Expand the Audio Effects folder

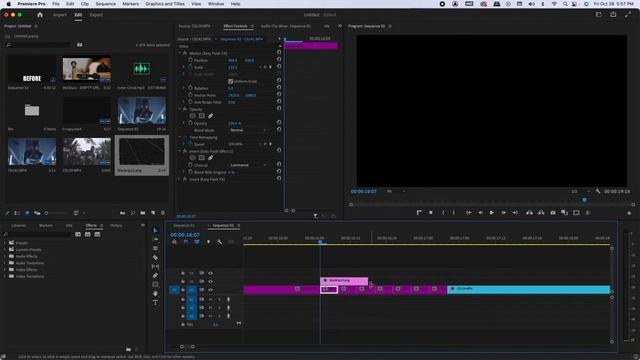click(x=5, y=256)
